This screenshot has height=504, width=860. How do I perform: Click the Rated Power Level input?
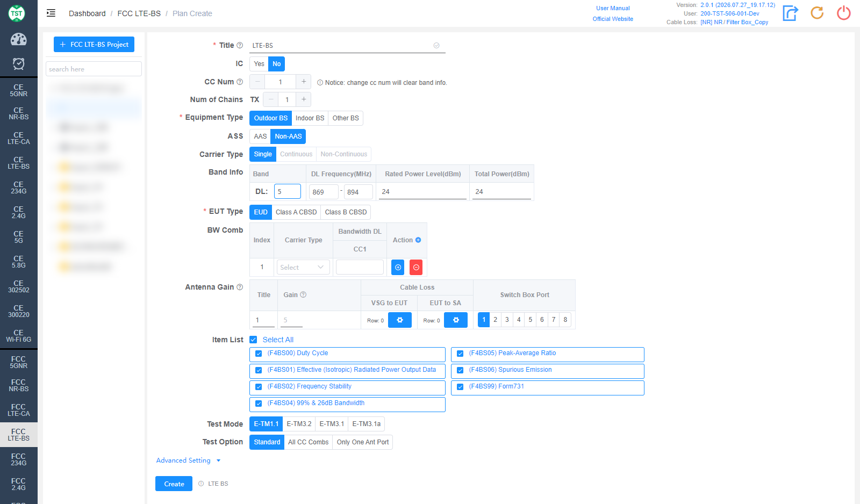[x=422, y=192]
